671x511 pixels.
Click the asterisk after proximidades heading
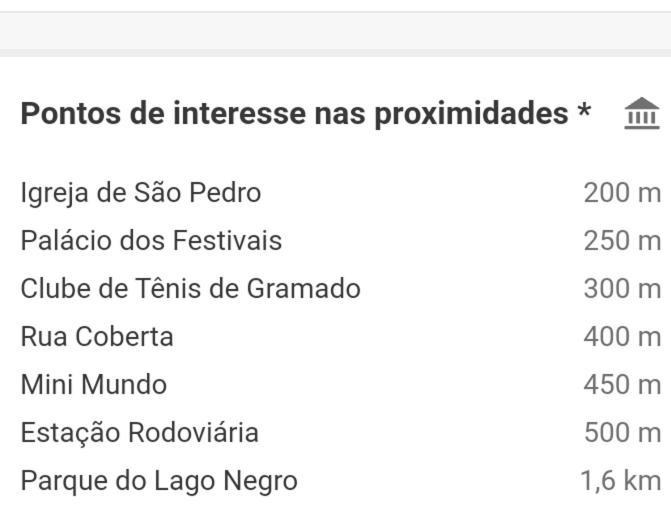584,110
